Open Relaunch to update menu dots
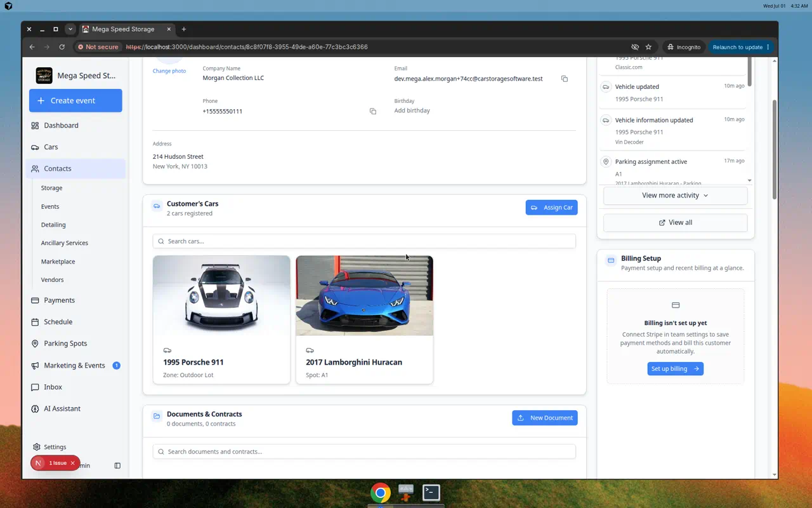The height and width of the screenshot is (508, 812). [768, 47]
